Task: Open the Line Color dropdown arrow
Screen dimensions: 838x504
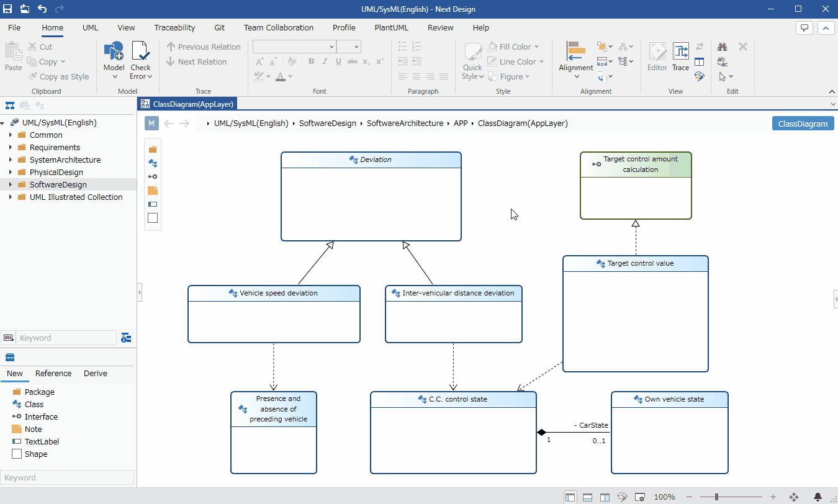Action: click(x=541, y=61)
